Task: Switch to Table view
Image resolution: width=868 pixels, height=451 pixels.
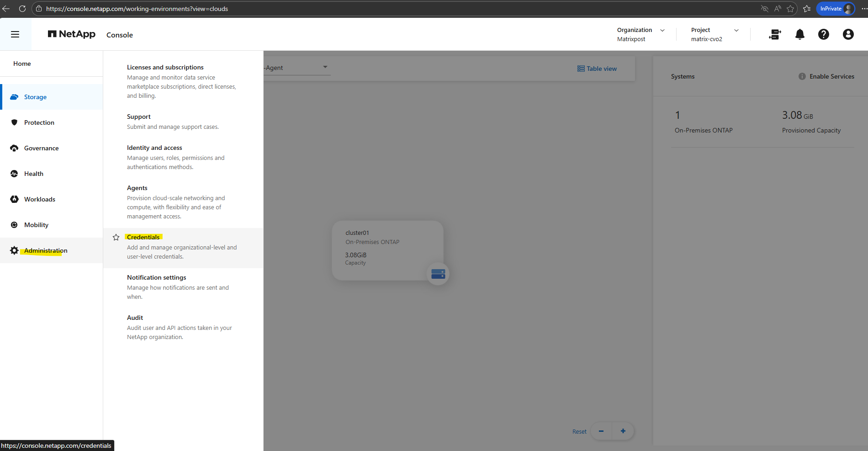Action: pos(597,69)
